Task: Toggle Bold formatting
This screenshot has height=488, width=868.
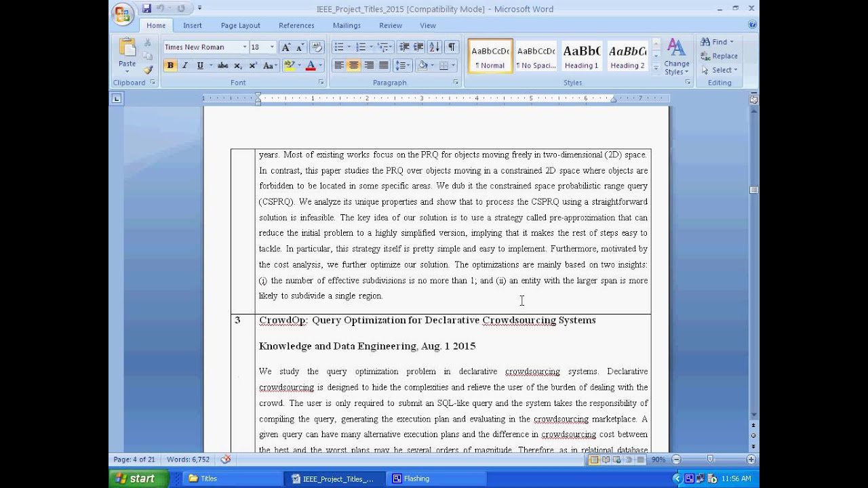Action: (170, 66)
